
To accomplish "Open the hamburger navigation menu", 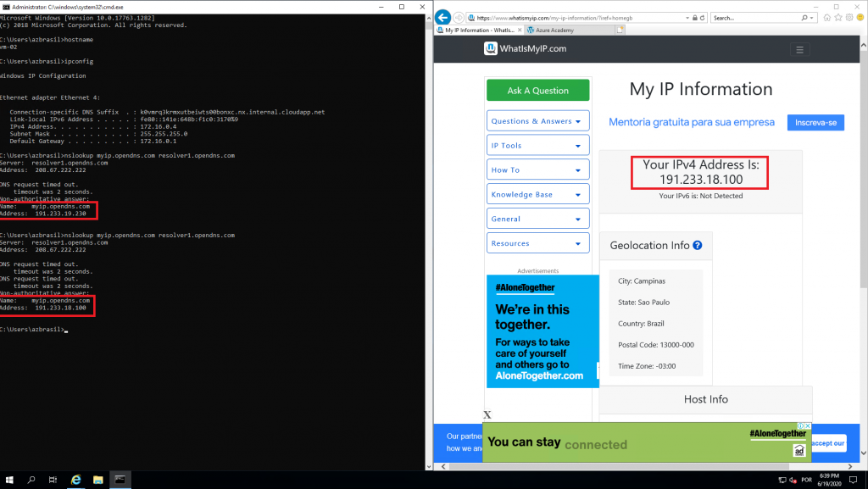I will pos(799,49).
